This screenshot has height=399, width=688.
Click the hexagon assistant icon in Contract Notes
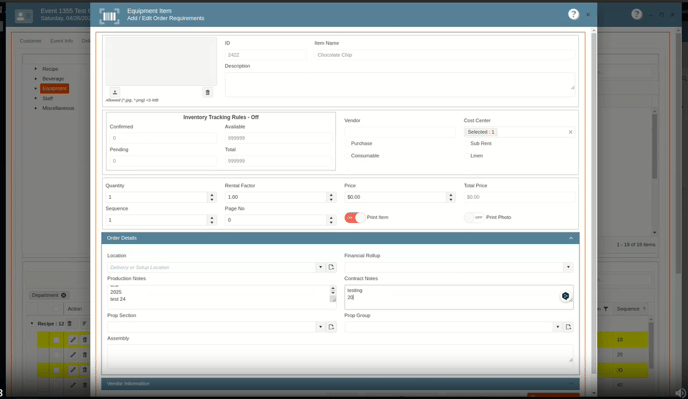point(565,296)
